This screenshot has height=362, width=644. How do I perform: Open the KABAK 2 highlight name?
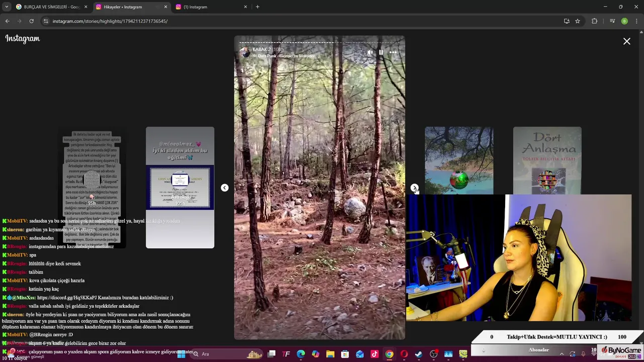click(262, 49)
